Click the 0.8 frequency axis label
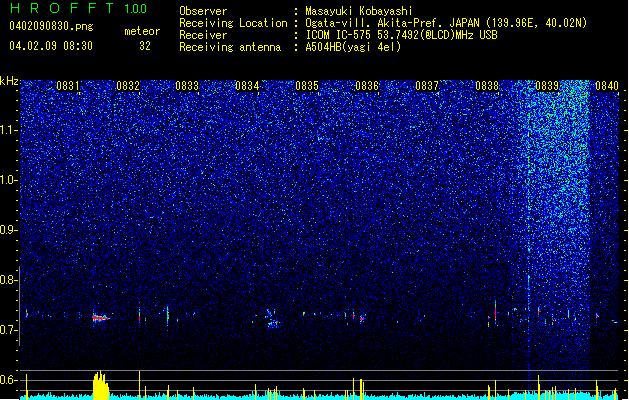Viewport: 629px width, 400px height. tap(9, 280)
